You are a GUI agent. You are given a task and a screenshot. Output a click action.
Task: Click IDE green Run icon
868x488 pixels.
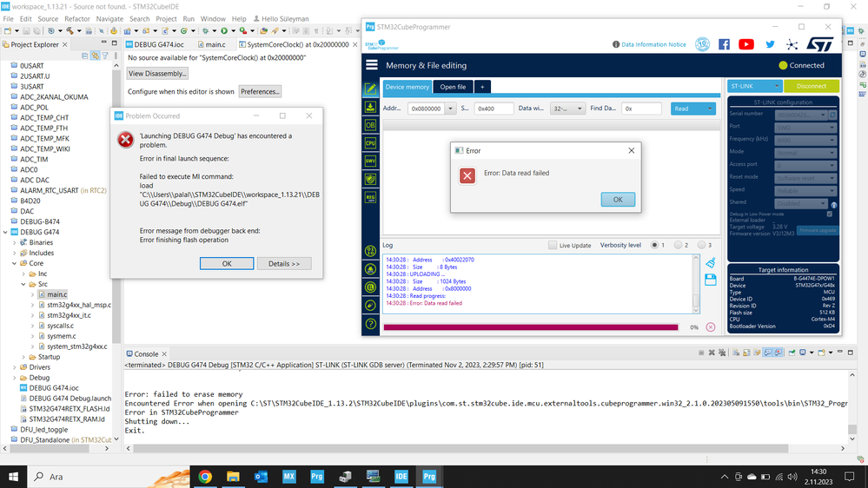[224, 31]
